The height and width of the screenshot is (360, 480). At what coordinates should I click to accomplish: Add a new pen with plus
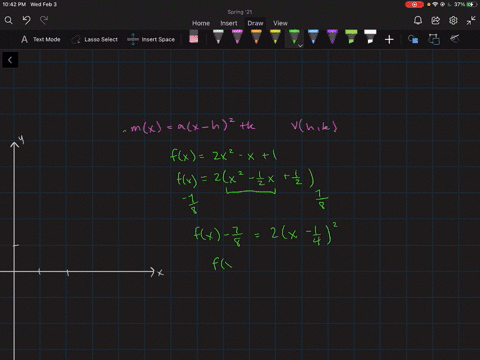click(x=389, y=40)
